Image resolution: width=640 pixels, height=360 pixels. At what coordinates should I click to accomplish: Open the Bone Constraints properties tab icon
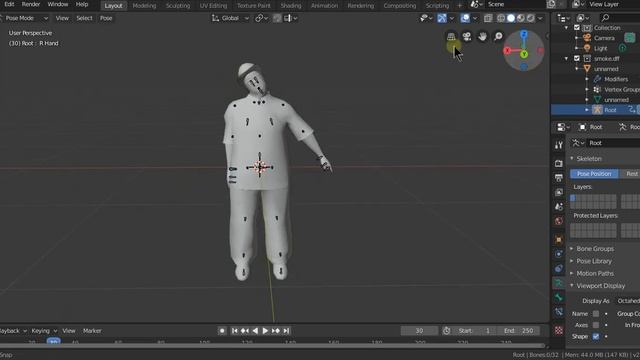click(x=559, y=312)
